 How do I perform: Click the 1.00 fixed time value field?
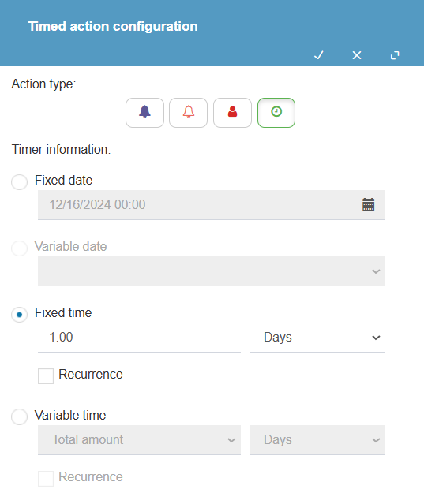[x=139, y=338]
